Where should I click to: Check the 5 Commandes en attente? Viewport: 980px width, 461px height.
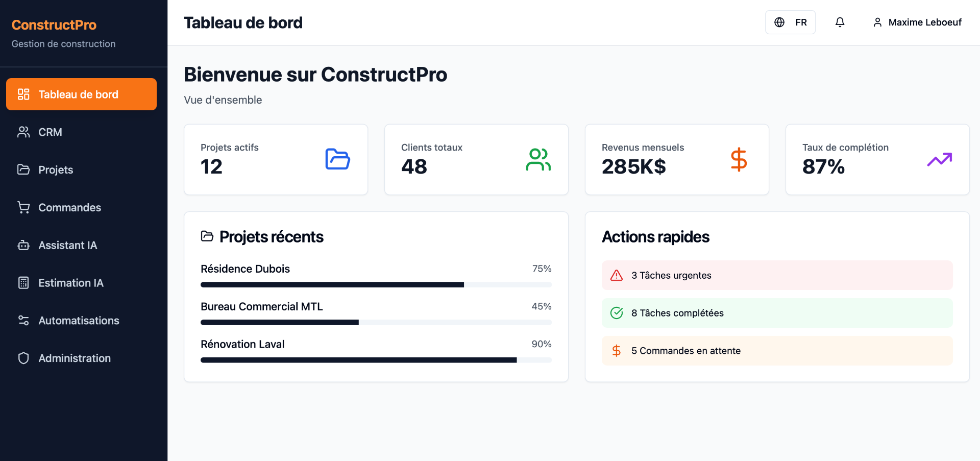click(776, 351)
